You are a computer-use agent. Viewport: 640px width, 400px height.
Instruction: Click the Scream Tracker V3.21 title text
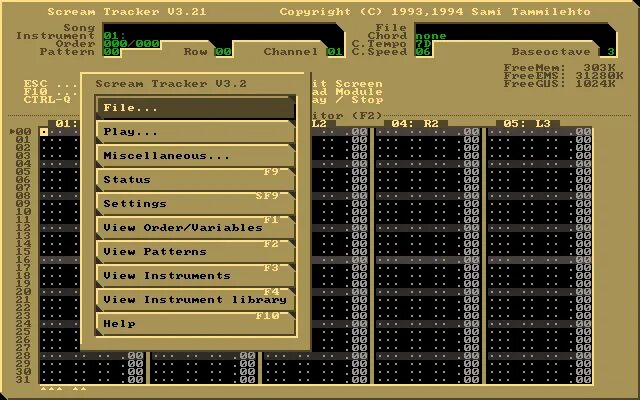pos(127,12)
